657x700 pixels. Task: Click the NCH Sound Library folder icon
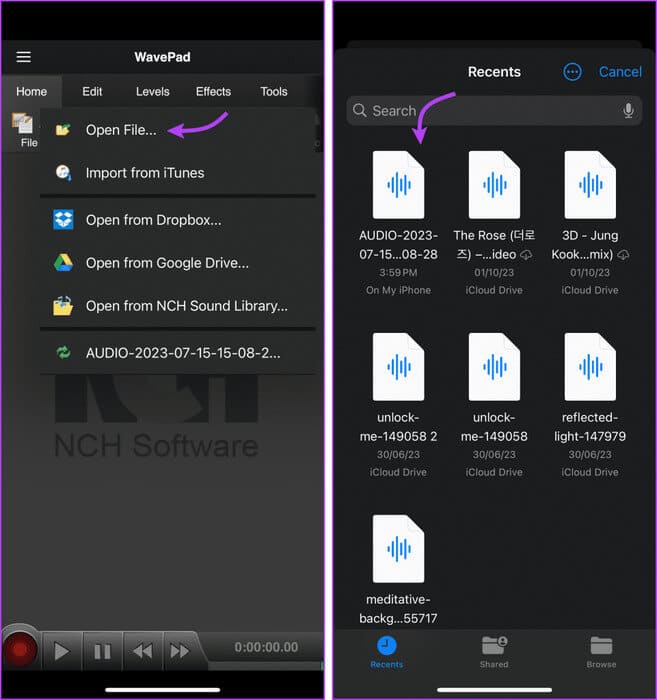[63, 306]
